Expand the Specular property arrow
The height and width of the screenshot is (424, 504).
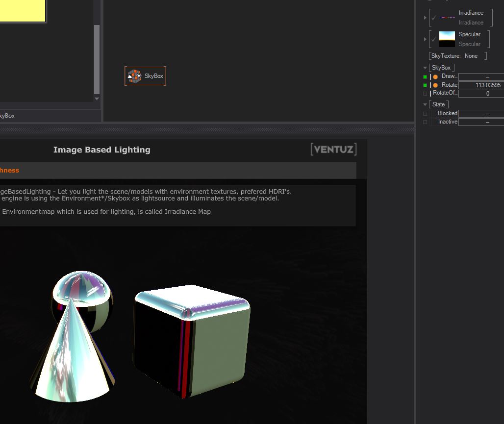tap(425, 39)
